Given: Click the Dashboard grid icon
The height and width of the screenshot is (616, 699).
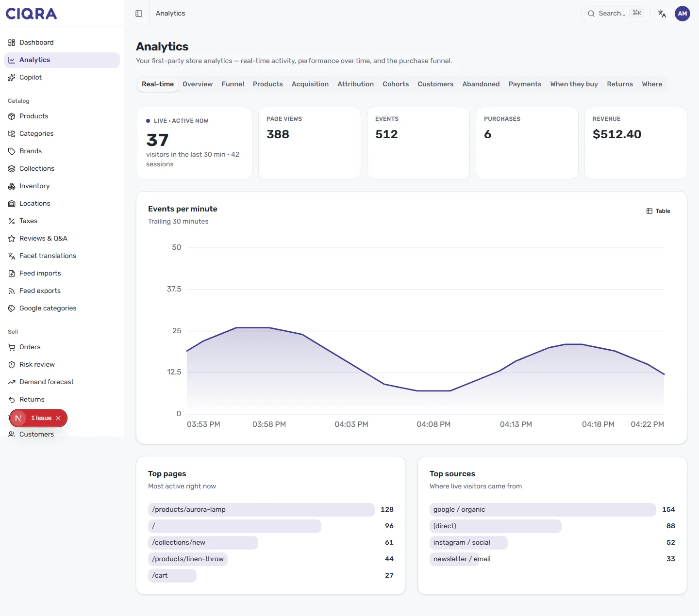Looking at the screenshot, I should [x=12, y=43].
